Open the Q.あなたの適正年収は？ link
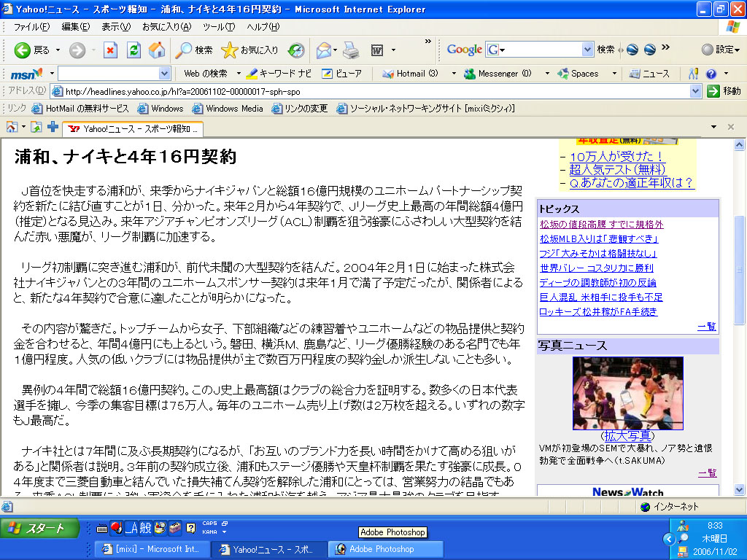 (x=631, y=182)
